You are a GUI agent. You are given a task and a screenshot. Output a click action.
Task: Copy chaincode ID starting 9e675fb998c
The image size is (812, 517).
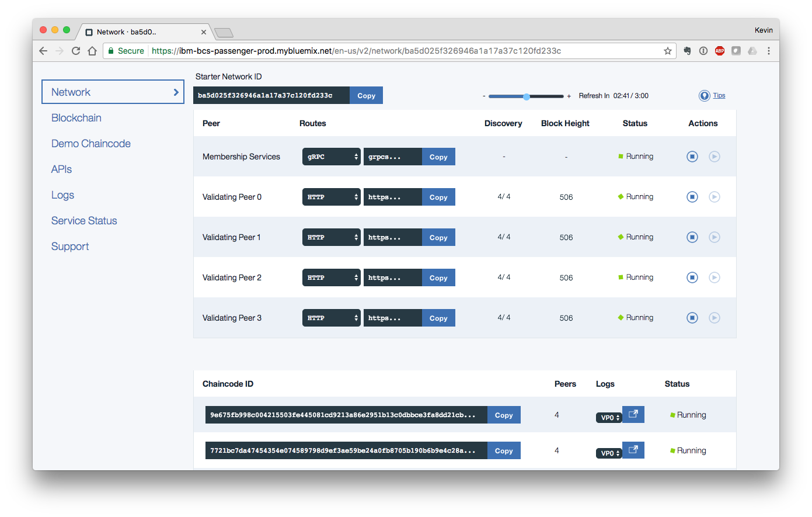504,415
